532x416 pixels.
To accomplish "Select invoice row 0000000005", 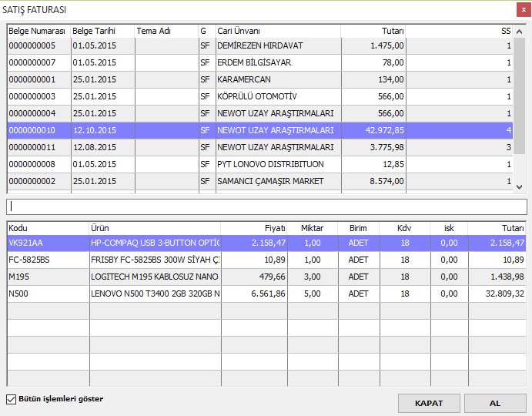I will pyautogui.click(x=260, y=46).
